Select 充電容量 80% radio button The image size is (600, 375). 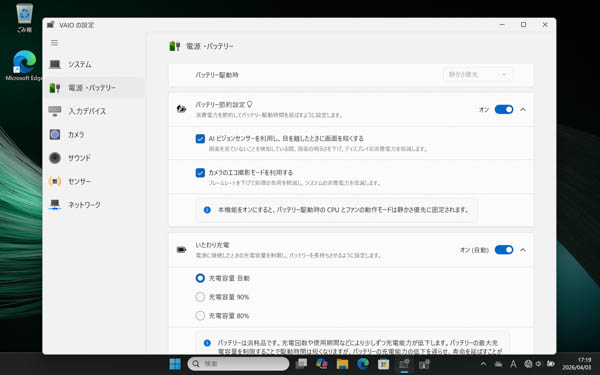point(200,316)
